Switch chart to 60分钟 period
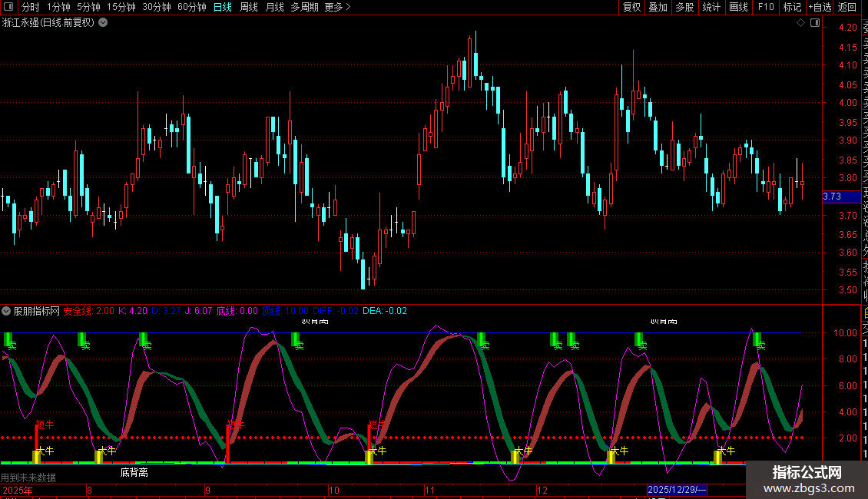 [191, 8]
